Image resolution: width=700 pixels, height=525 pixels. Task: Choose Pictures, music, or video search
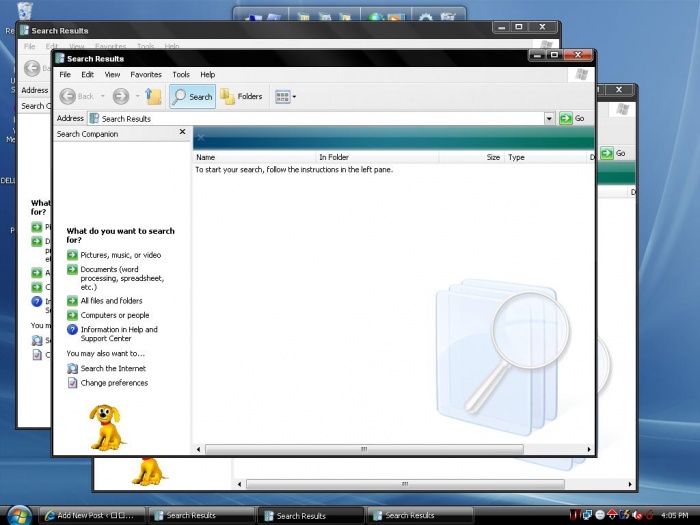click(121, 255)
